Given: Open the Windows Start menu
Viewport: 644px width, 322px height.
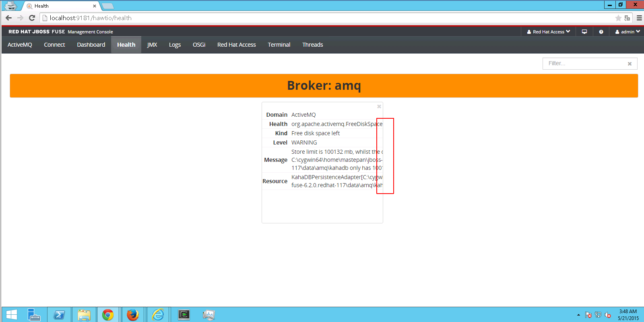Looking at the screenshot, I should click(x=12, y=315).
